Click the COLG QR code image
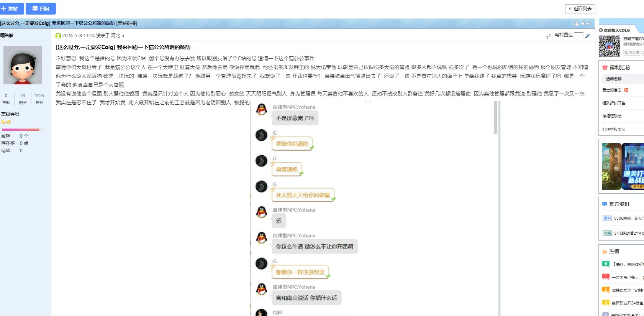 [609, 46]
